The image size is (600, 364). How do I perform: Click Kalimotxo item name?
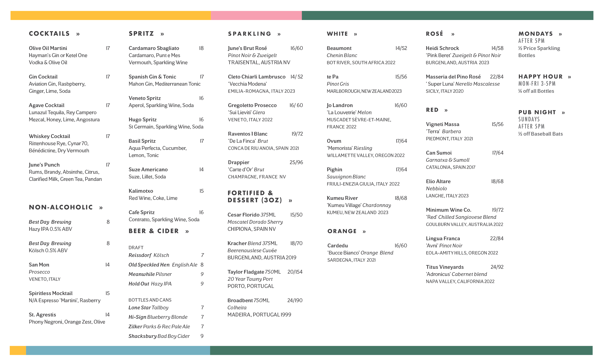click(141, 191)
